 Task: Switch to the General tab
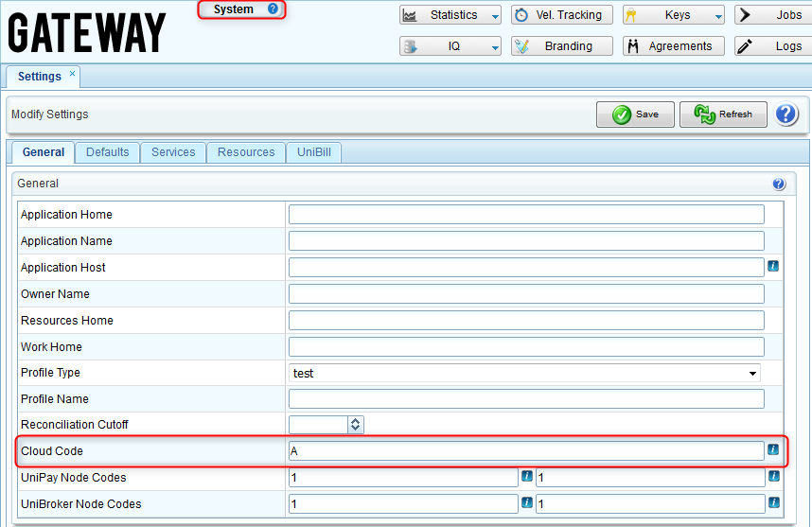[x=43, y=152]
